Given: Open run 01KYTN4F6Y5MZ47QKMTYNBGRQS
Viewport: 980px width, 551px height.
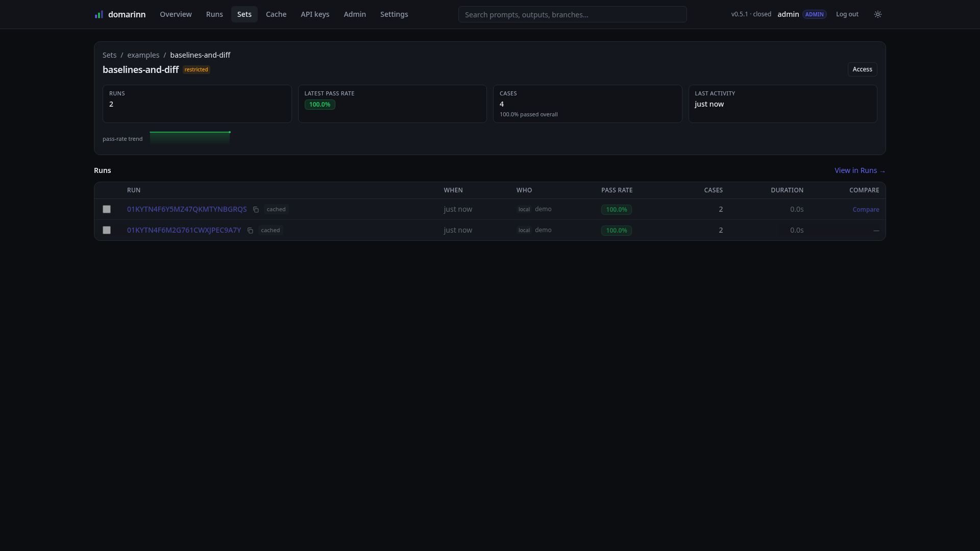Looking at the screenshot, I should [187, 209].
